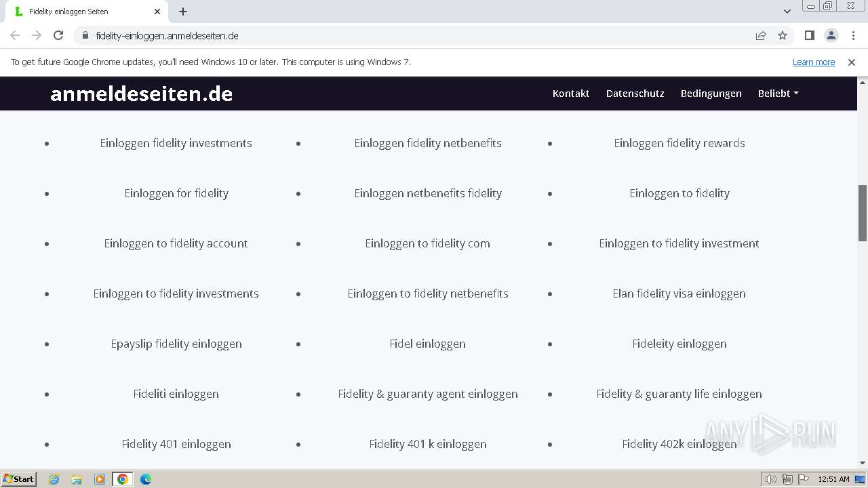This screenshot has width=868, height=488.
Task: Open Epayslip fidelity einloggen link
Action: [x=176, y=344]
